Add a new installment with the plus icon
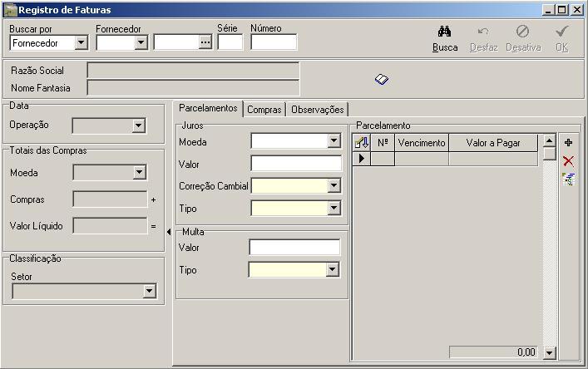 click(x=569, y=142)
